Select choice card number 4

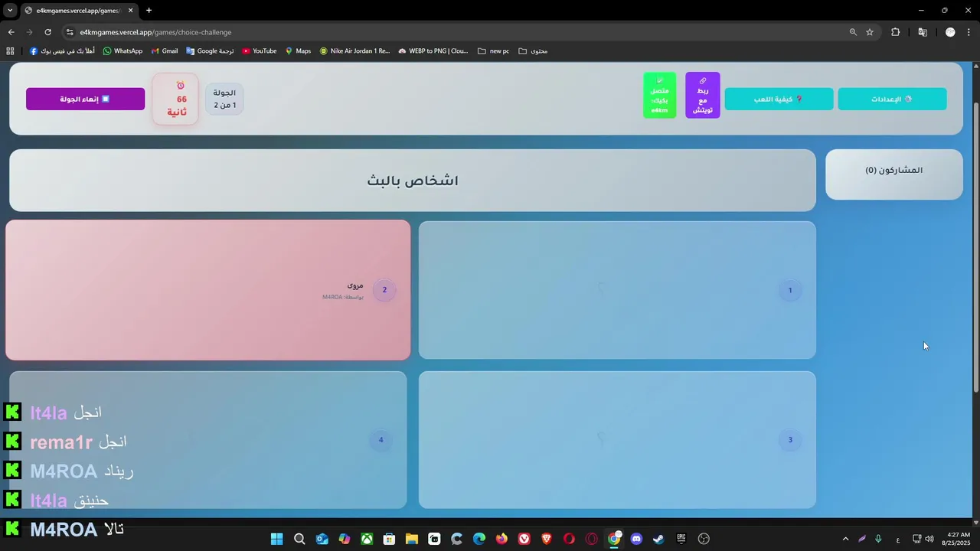tap(207, 439)
